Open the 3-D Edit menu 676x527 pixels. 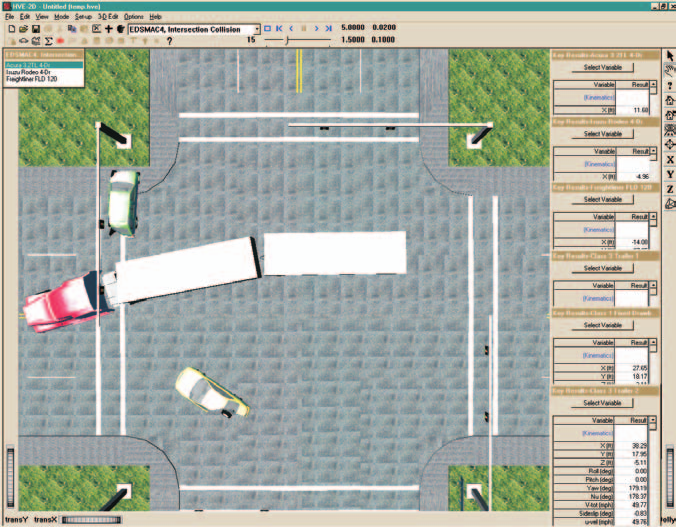click(x=108, y=16)
